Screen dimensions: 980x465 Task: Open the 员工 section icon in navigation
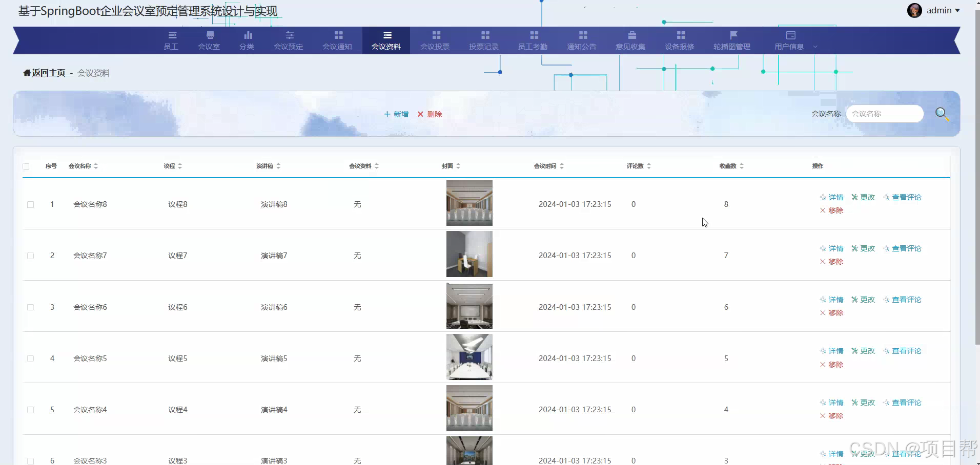[x=172, y=35]
